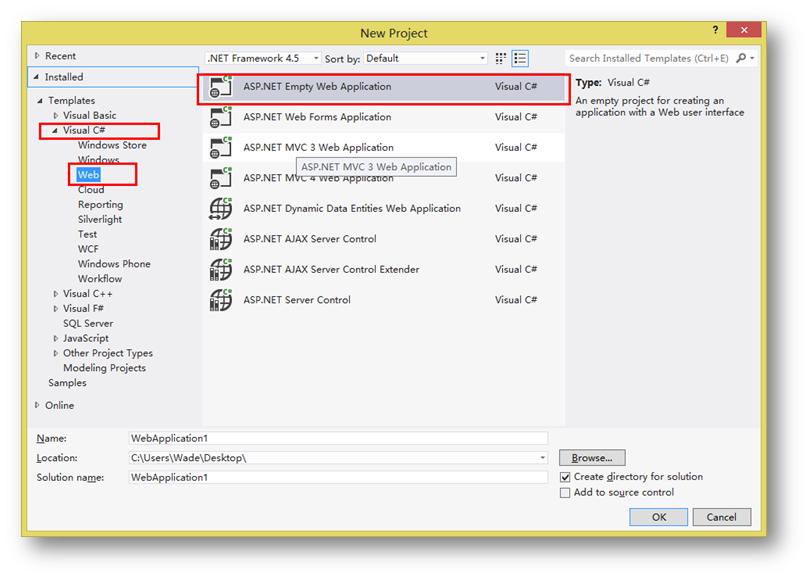This screenshot has height=579, width=809.
Task: Click the ASP.NET Empty Web Application icon
Action: 220,87
